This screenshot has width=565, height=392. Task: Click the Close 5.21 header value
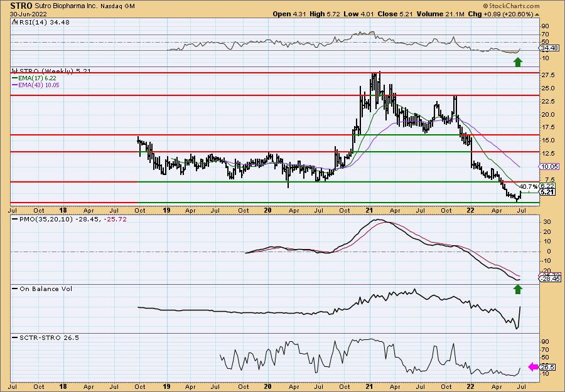click(x=395, y=14)
